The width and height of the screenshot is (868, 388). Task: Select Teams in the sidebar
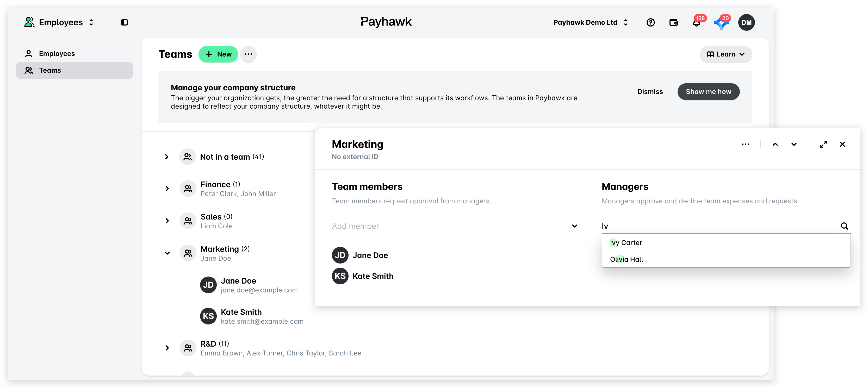pyautogui.click(x=75, y=70)
